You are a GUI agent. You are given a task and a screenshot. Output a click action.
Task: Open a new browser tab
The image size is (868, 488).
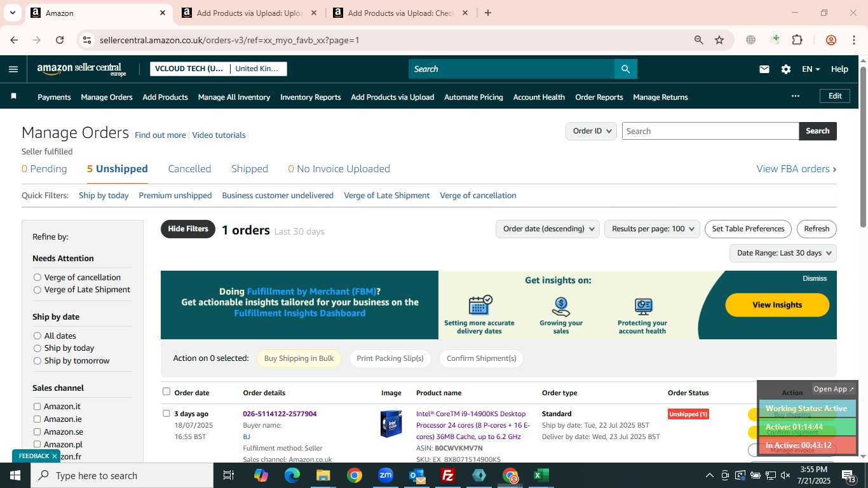487,13
